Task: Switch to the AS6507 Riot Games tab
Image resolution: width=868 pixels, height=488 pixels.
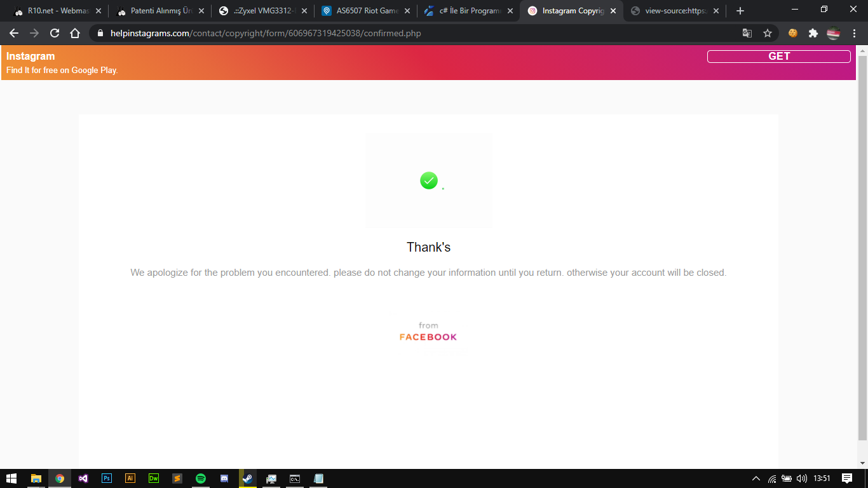Action: point(367,11)
